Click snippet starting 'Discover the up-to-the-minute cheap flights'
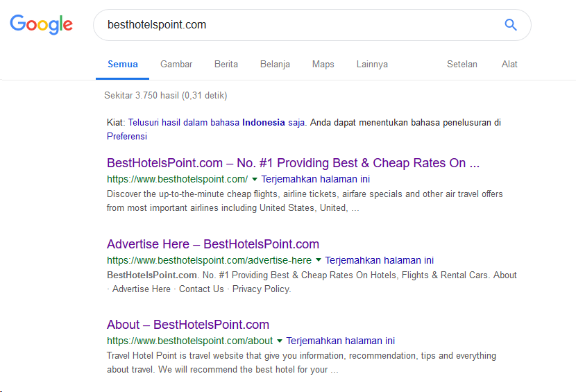The height and width of the screenshot is (392, 576). click(305, 201)
